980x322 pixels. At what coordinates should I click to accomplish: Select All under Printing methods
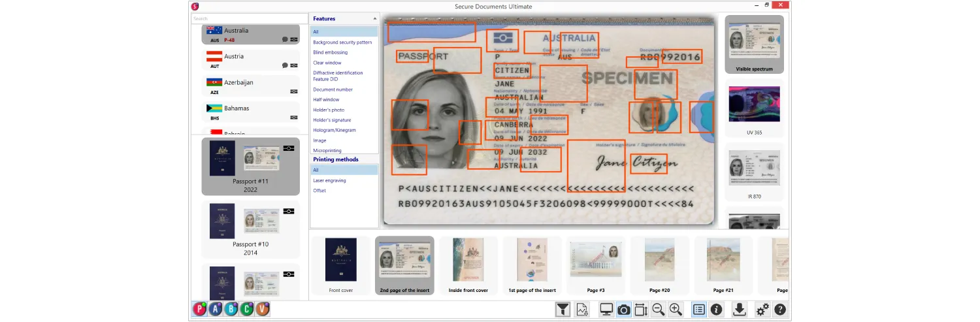[x=344, y=170]
